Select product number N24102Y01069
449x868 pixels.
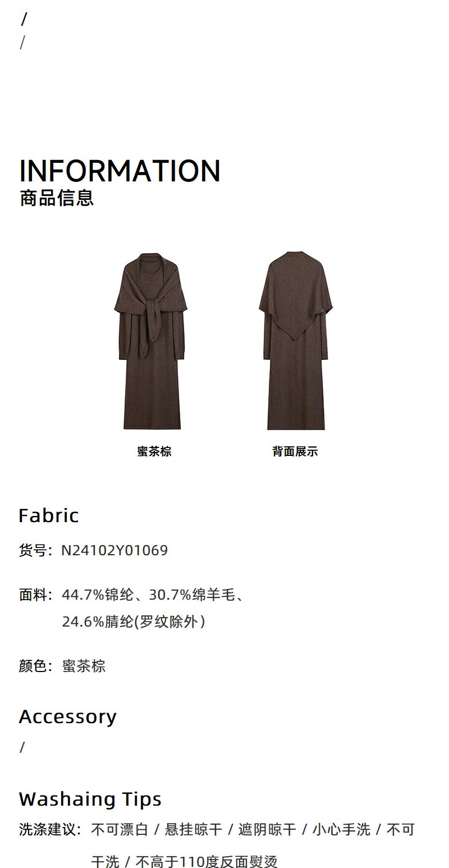[x=114, y=550]
